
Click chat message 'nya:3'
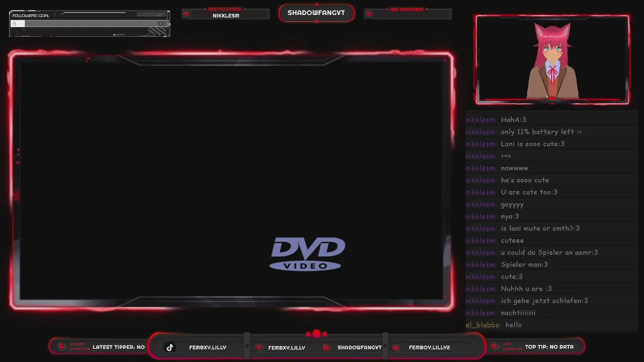pyautogui.click(x=510, y=216)
